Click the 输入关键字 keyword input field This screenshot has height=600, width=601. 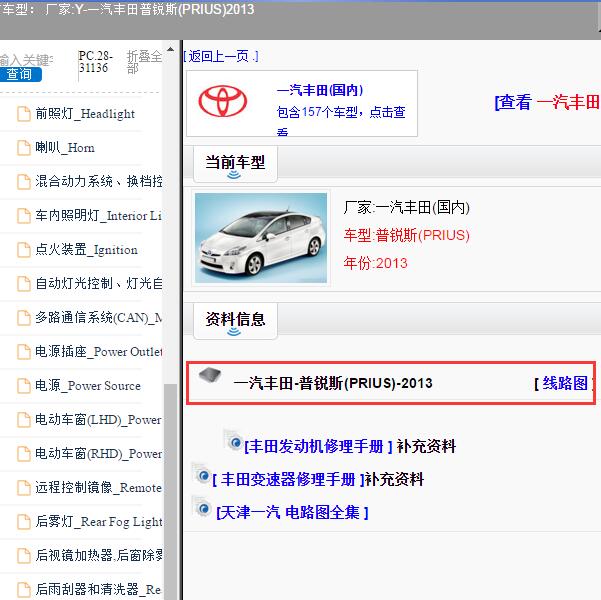(26, 60)
